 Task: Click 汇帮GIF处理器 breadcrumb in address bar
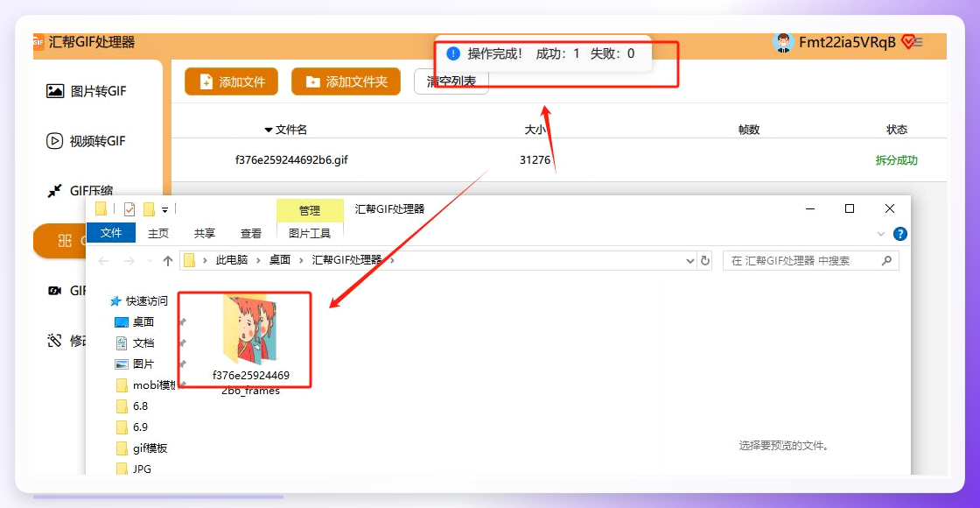[346, 260]
